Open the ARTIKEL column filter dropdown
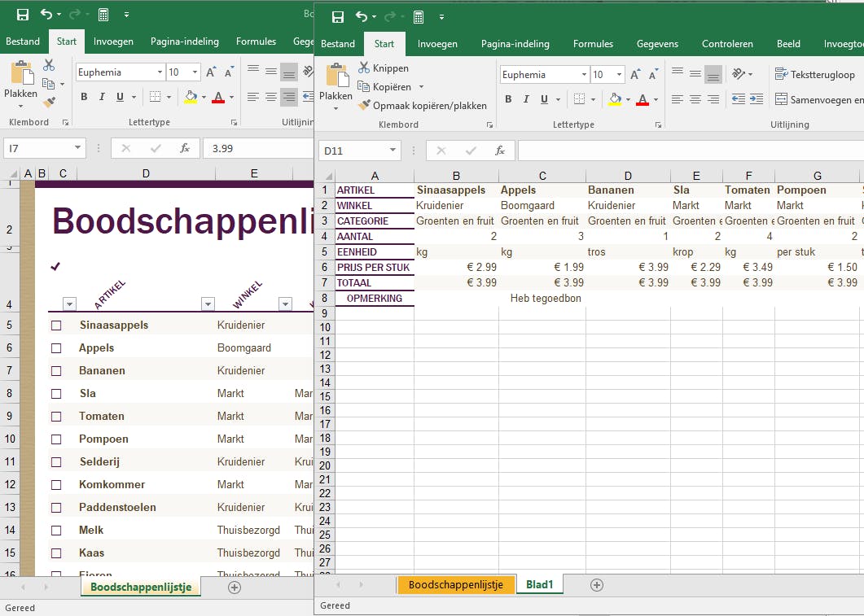This screenshot has width=864, height=616. point(69,304)
